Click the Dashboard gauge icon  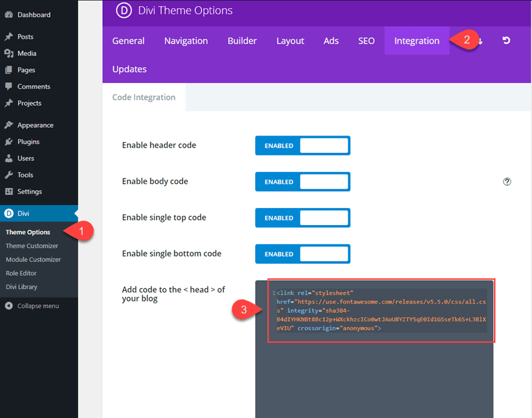click(x=9, y=15)
